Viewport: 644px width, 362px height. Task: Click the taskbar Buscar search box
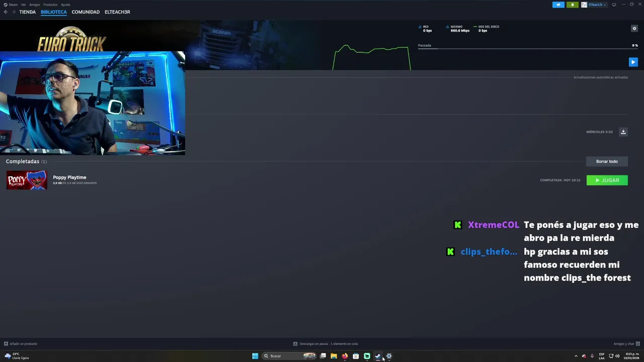click(289, 356)
